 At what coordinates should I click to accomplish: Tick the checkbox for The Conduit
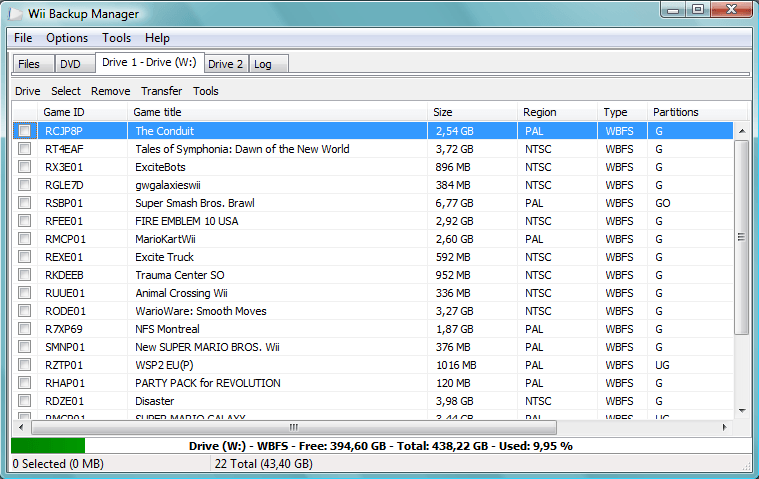(x=24, y=131)
